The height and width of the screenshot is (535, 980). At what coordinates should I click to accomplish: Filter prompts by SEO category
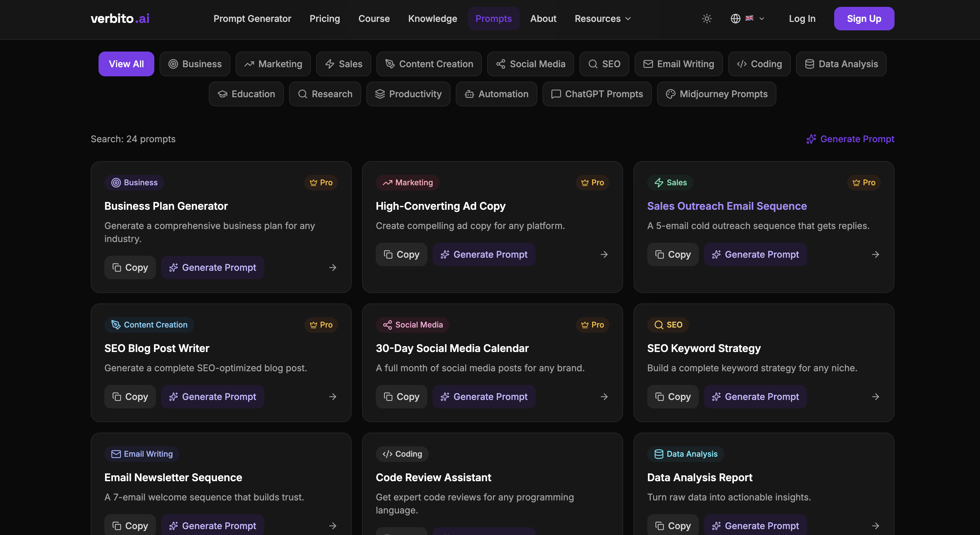[604, 64]
